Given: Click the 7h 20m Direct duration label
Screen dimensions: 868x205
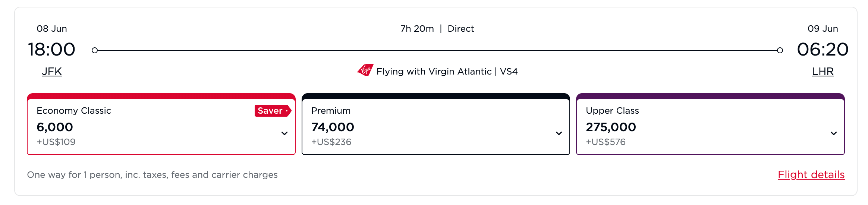Looking at the screenshot, I should tap(437, 29).
